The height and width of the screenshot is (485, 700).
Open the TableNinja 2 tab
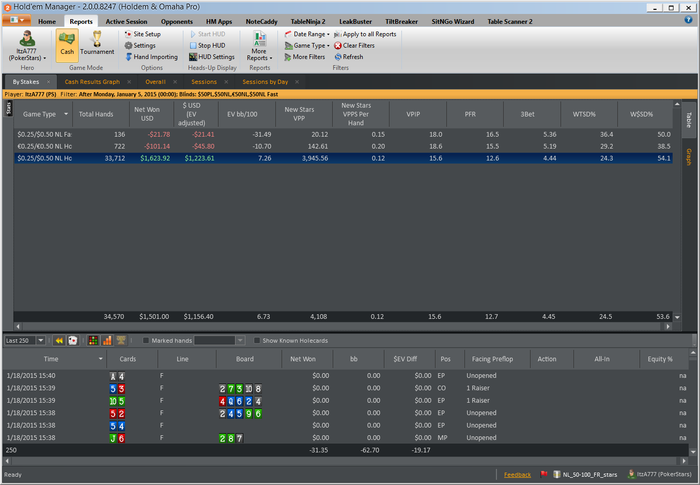[308, 21]
